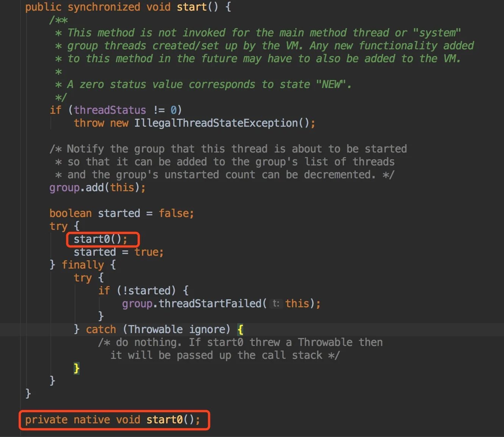Click the highlighted closing yellow brace
The height and width of the screenshot is (437, 504).
pos(77,368)
